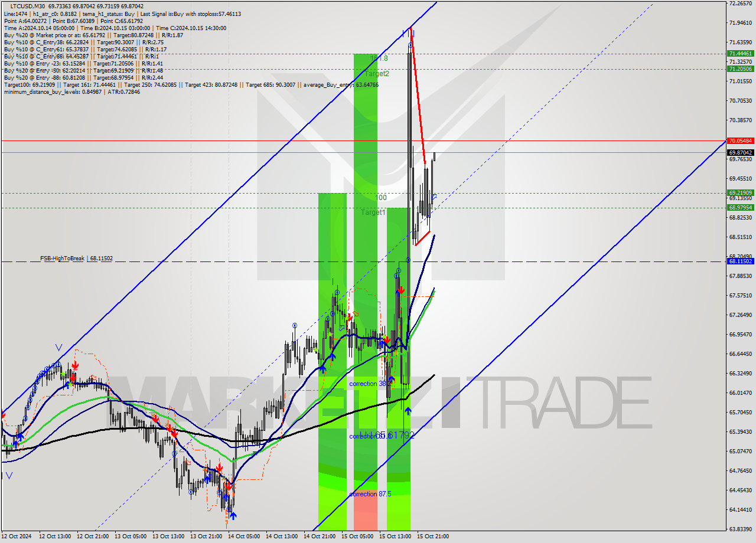Click the green 71.44461 price tag
The image size is (756, 543).
coord(741,54)
